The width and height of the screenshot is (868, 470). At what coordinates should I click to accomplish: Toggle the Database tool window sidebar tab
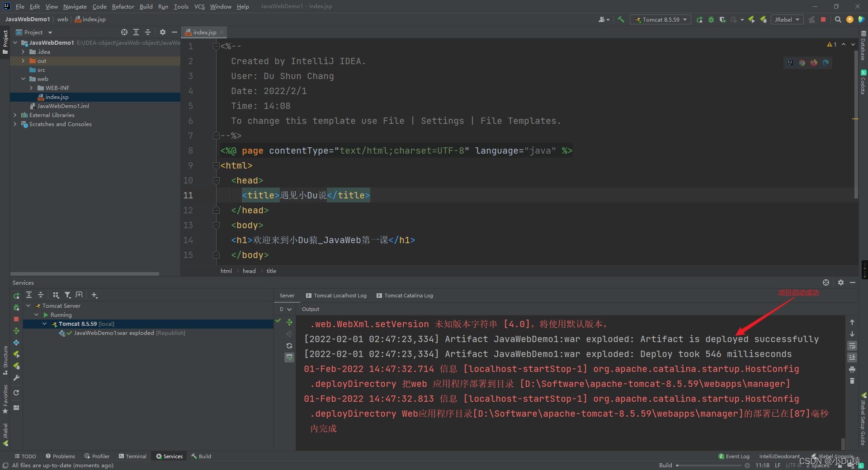[863, 46]
